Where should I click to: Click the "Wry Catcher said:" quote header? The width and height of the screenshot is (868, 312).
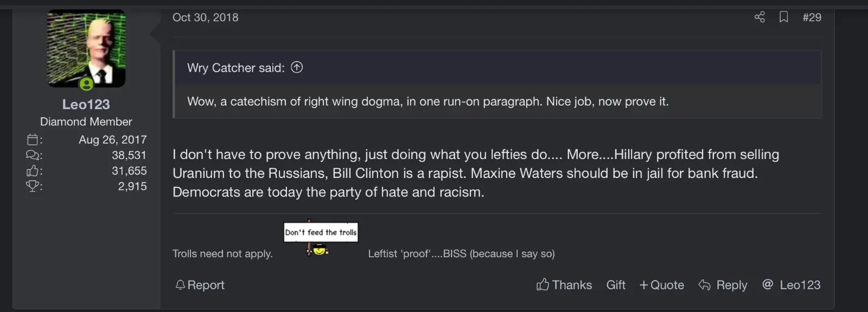pyautogui.click(x=235, y=68)
